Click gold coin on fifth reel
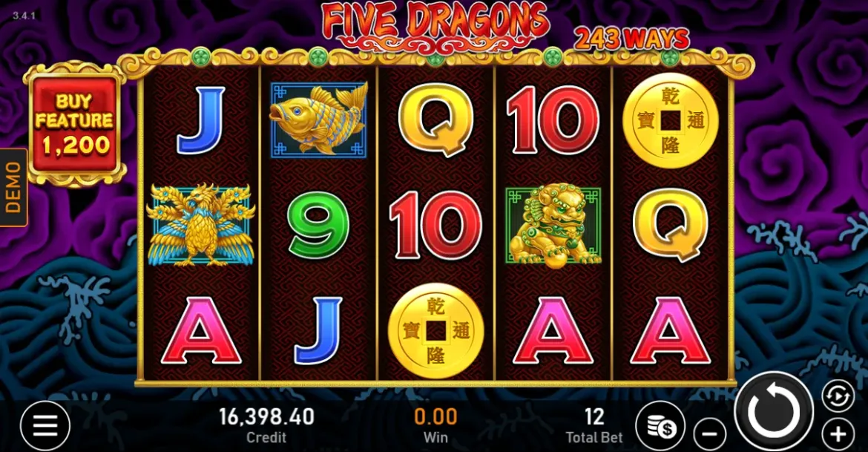The image size is (868, 452). click(670, 120)
